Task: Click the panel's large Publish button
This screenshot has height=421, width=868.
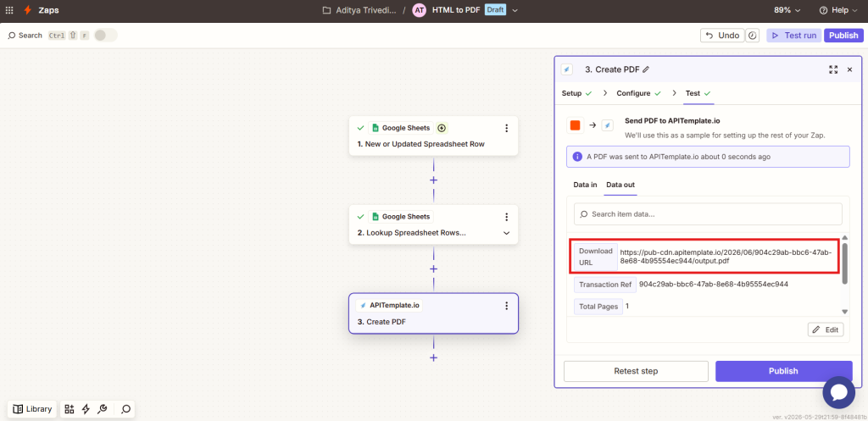Action: (784, 371)
